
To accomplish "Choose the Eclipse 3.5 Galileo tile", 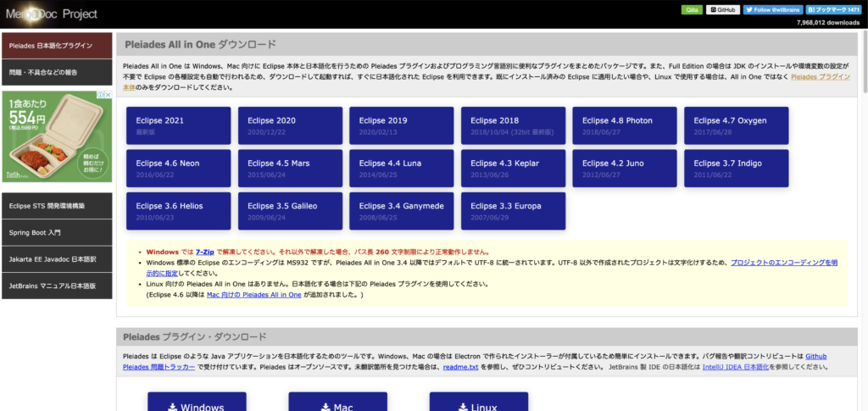I will (x=290, y=211).
